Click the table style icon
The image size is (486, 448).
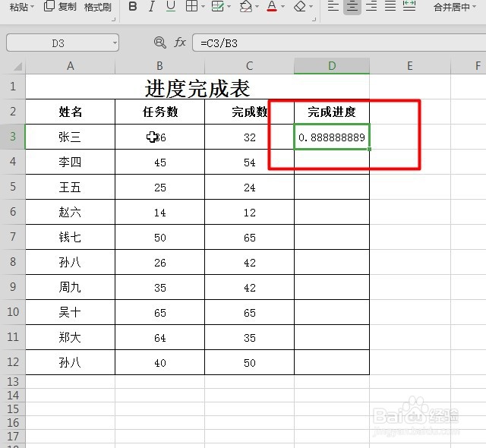pyautogui.click(x=218, y=6)
